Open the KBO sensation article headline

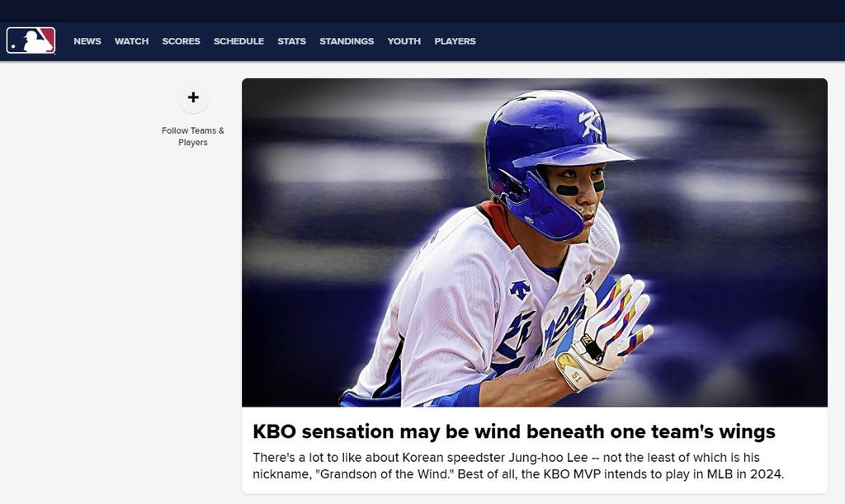point(513,431)
